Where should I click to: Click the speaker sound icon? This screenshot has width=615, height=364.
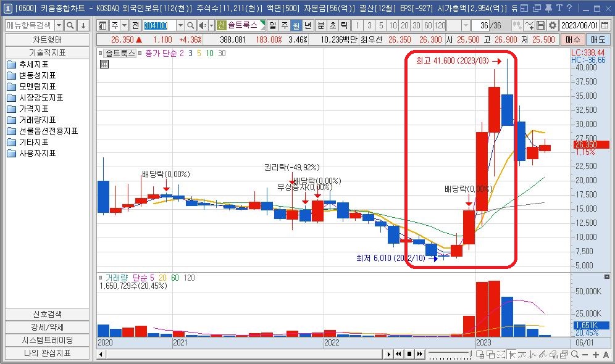[202, 25]
